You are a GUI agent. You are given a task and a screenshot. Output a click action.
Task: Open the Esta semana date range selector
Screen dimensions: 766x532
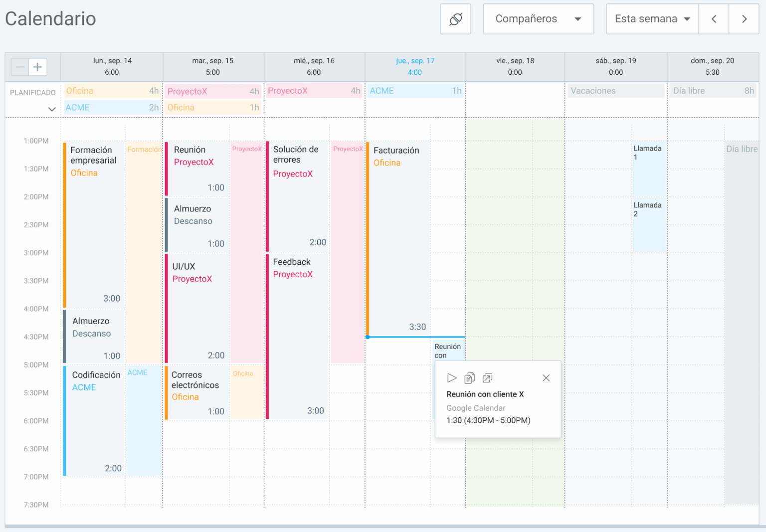(651, 18)
